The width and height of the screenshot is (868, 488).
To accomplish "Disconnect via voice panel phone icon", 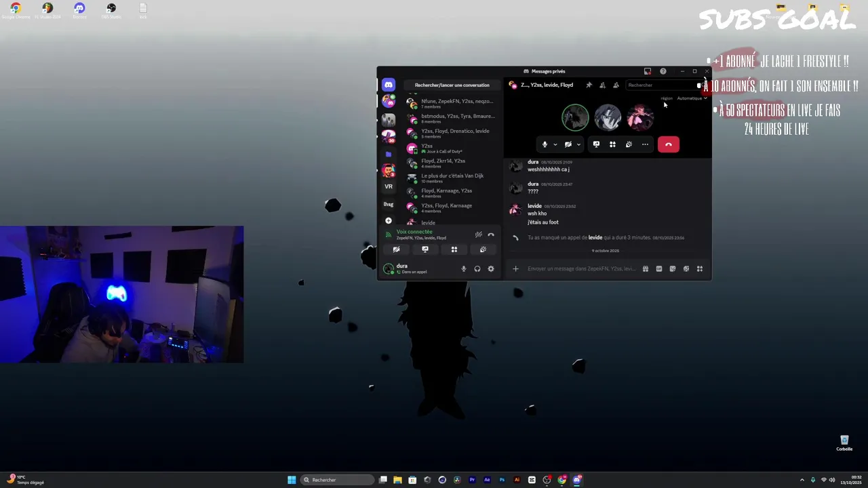I will pos(491,235).
